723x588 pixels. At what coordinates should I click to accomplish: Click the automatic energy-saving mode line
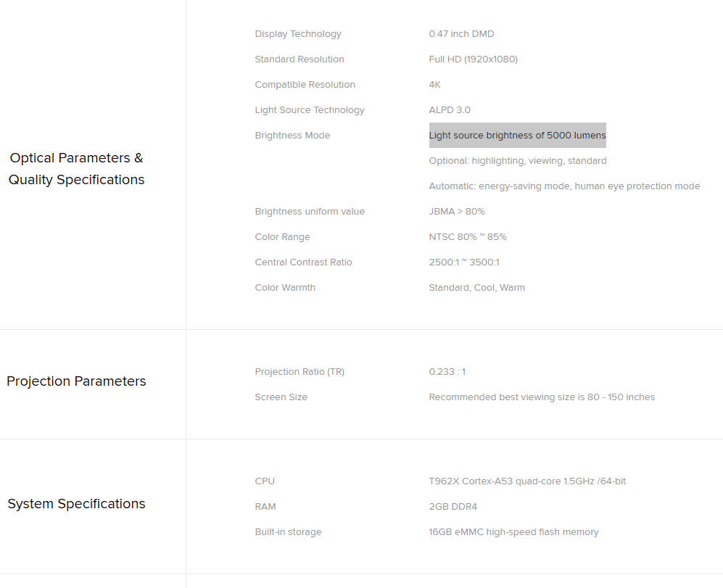tap(564, 186)
